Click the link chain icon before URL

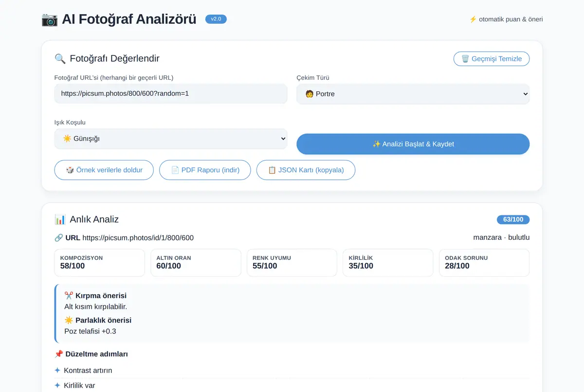pyautogui.click(x=59, y=238)
